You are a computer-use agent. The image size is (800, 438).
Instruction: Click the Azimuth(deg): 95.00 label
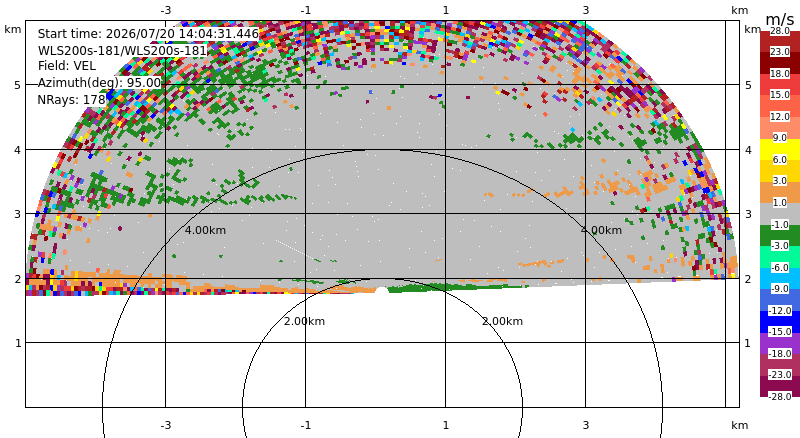pyautogui.click(x=99, y=83)
